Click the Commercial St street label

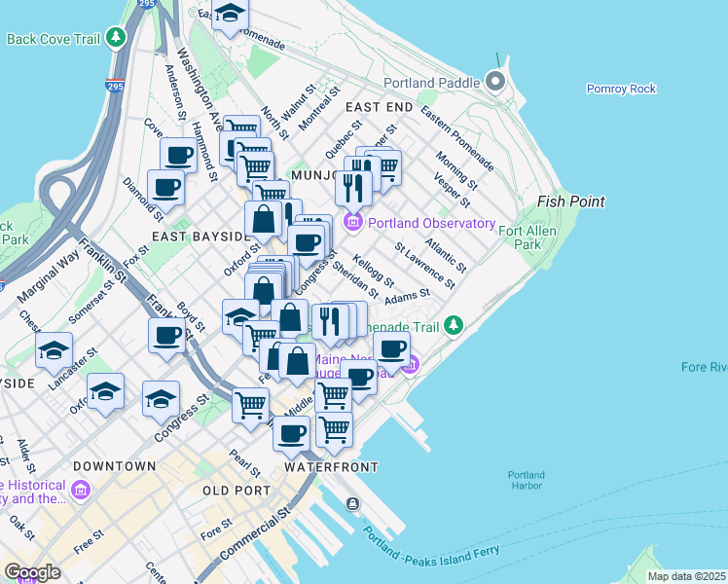254,533
